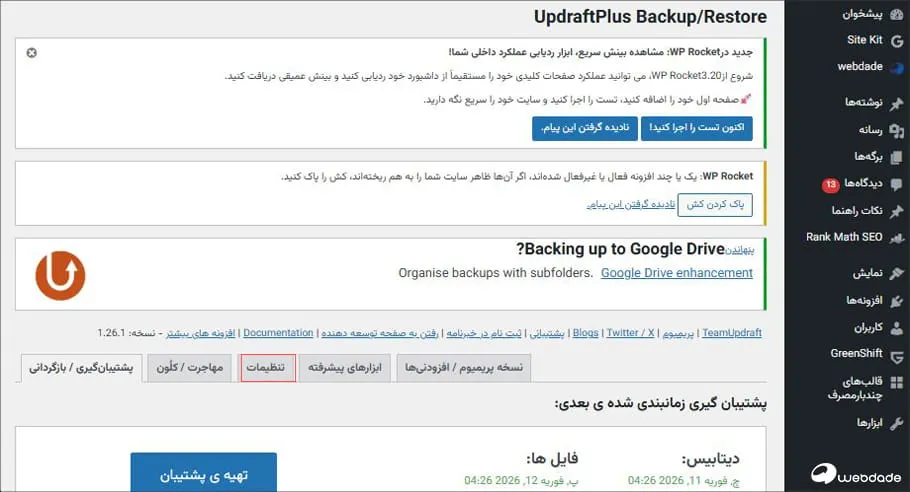Open the پیشخوان menu item

point(862,14)
